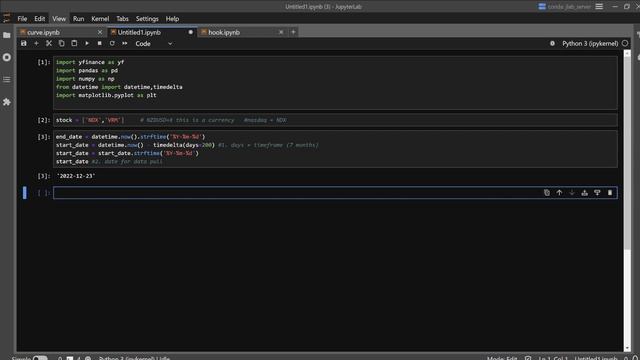Screen dimensions: 640x360
Task: Open the Settings menu
Action: (147, 19)
